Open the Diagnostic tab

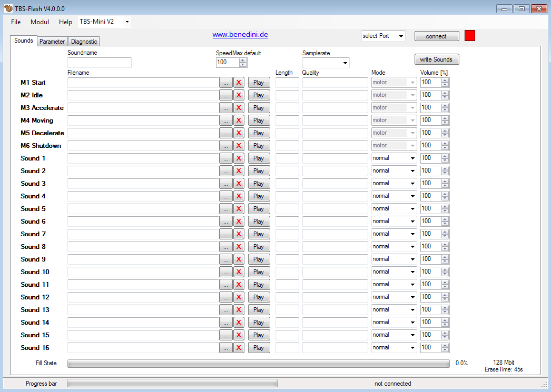84,42
